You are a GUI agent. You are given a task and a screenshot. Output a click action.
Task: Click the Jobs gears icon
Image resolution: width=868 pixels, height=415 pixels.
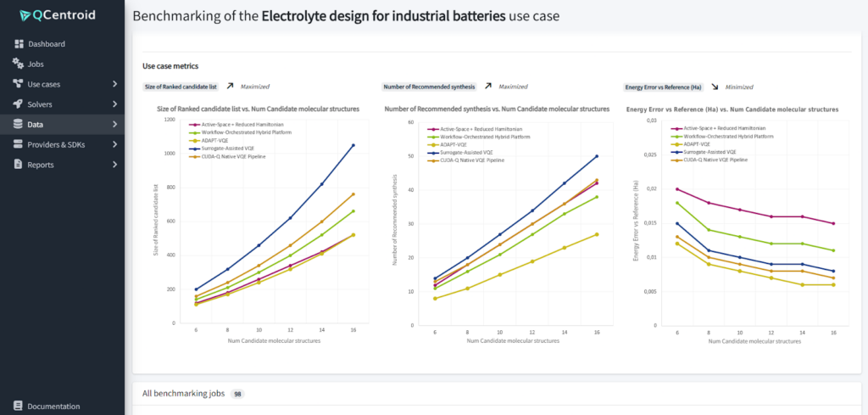point(19,64)
